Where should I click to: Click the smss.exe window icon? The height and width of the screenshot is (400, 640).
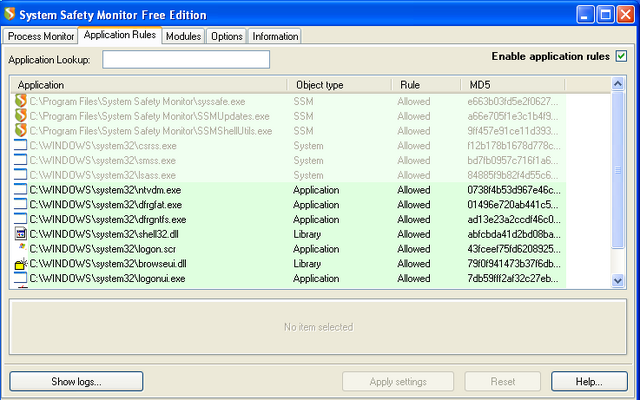20,160
